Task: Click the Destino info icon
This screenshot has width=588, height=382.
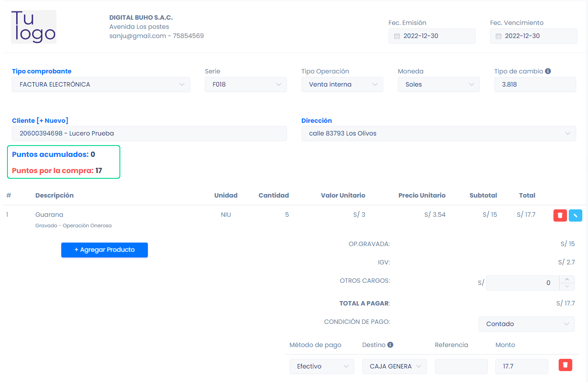Action: (390, 345)
